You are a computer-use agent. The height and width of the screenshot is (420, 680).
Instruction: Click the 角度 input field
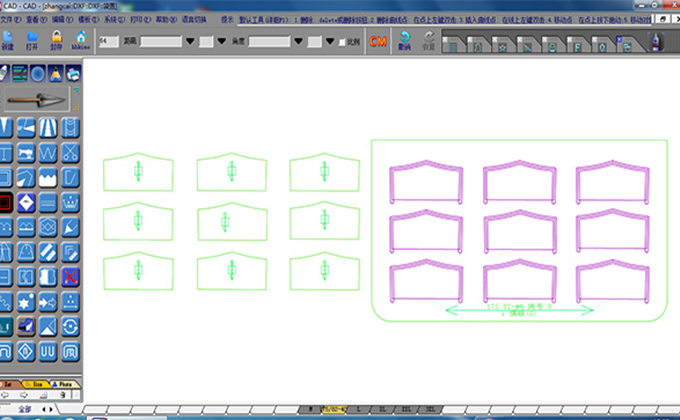[269, 41]
